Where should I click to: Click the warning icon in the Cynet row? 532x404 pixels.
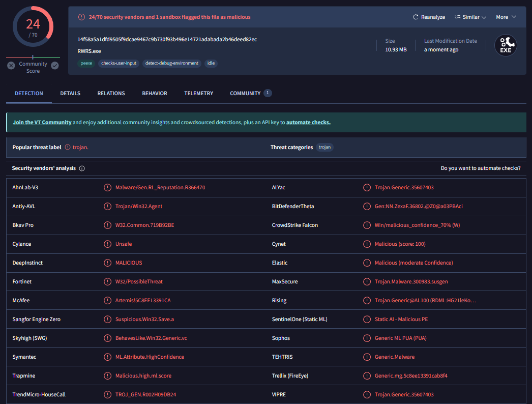[367, 244]
